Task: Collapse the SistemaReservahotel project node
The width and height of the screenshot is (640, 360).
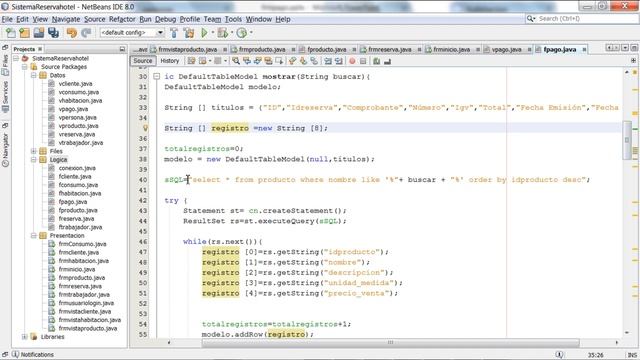Action: coord(16,58)
